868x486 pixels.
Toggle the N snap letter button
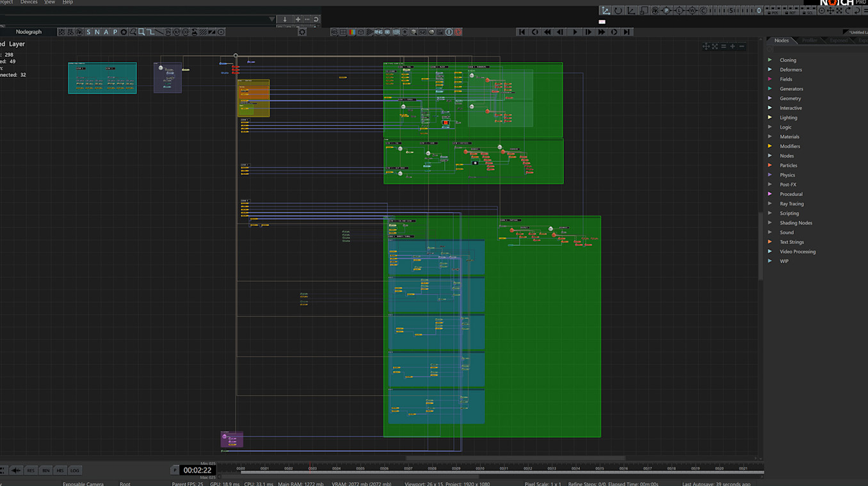[97, 32]
